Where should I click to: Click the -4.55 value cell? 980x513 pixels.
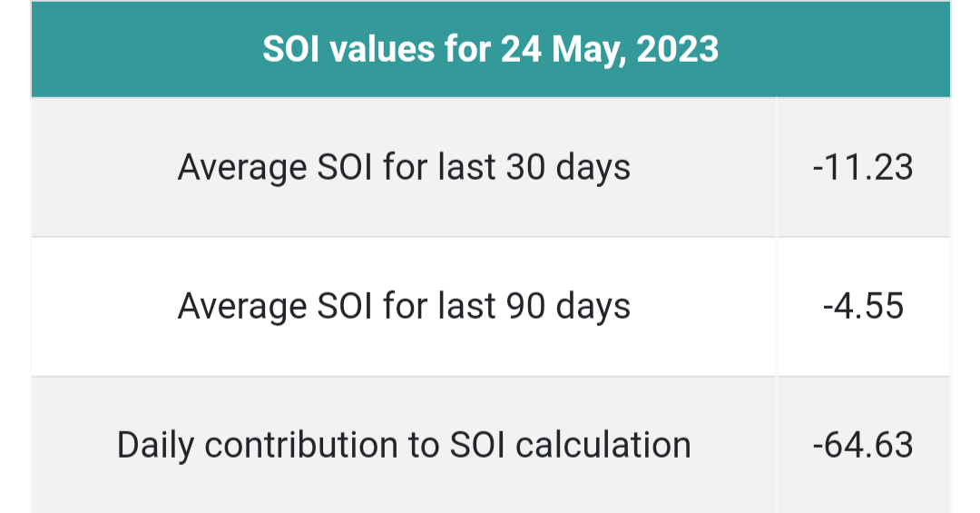(x=863, y=307)
